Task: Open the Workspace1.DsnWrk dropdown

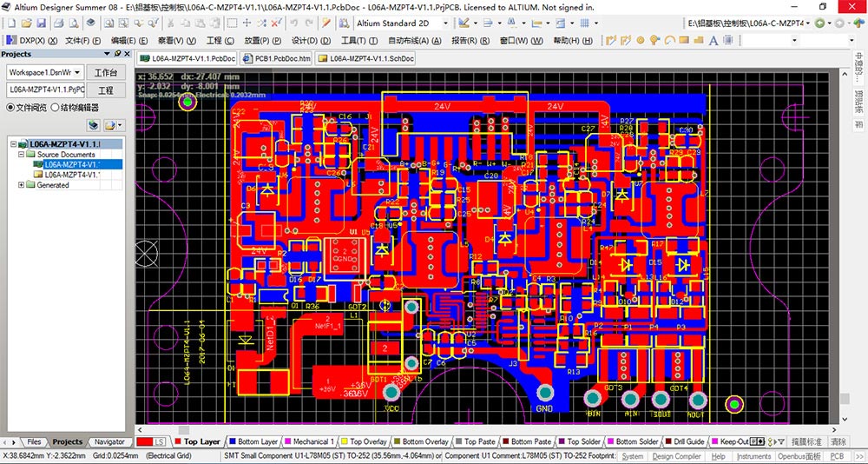Action: tap(77, 73)
